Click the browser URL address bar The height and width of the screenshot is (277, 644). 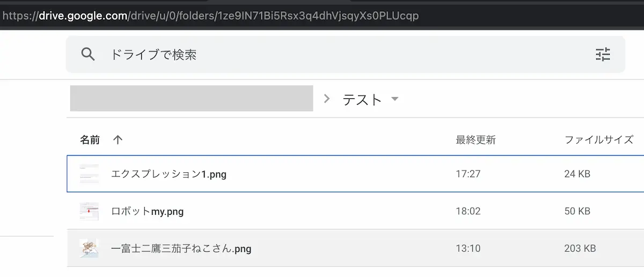pos(322,16)
